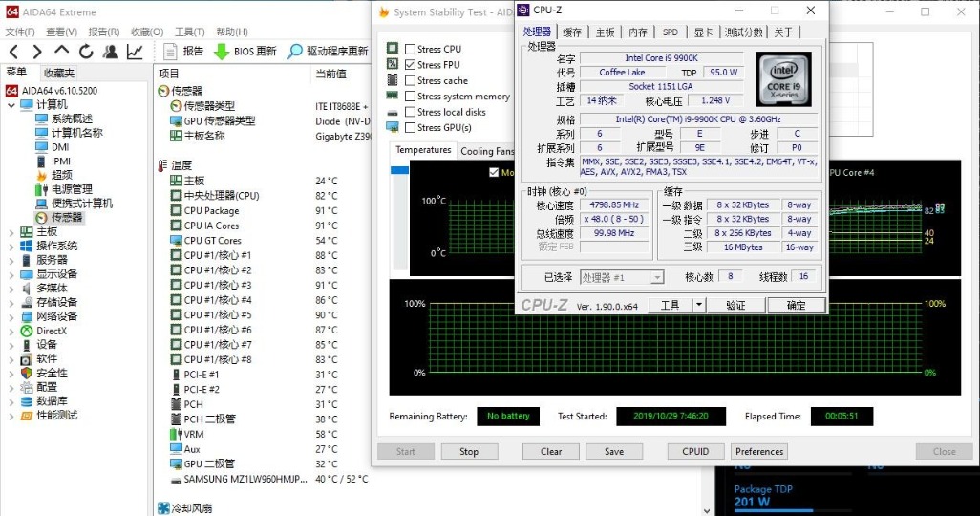Uncheck the Stress FPU checkbox
Viewport: 980px width, 516px height.
click(x=411, y=64)
